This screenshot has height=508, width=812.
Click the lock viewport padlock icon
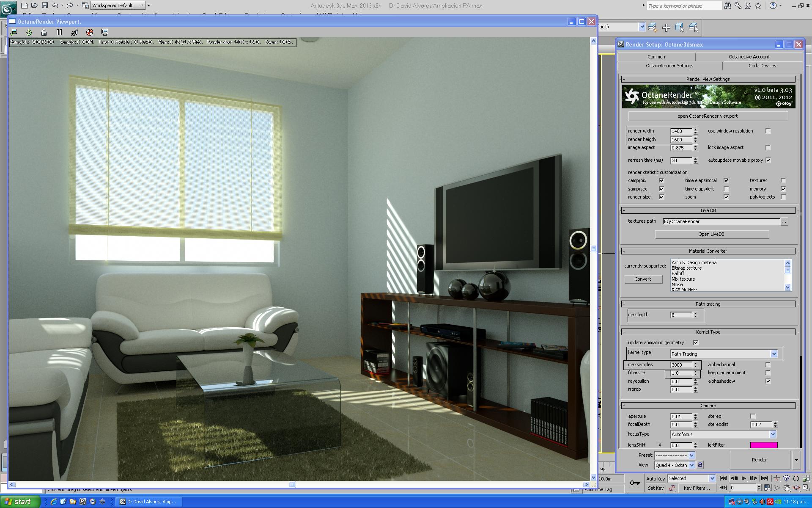[x=44, y=32]
